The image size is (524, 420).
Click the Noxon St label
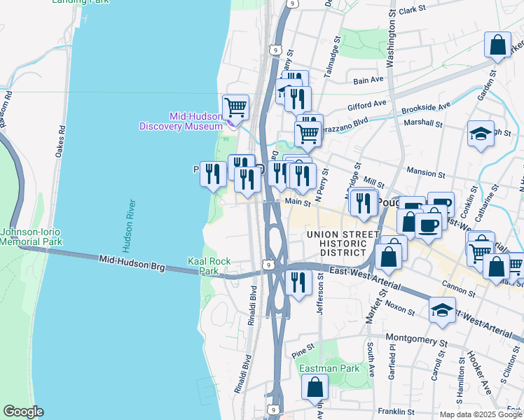[x=400, y=308]
